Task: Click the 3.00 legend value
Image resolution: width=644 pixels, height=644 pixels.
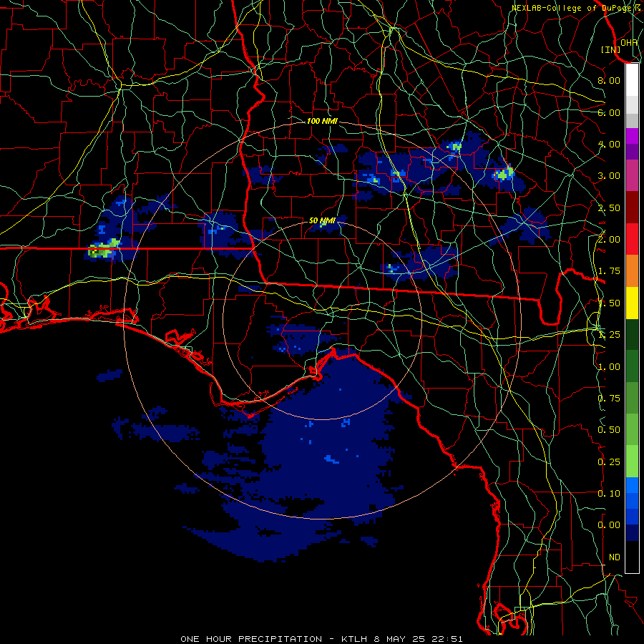Action: tap(609, 176)
